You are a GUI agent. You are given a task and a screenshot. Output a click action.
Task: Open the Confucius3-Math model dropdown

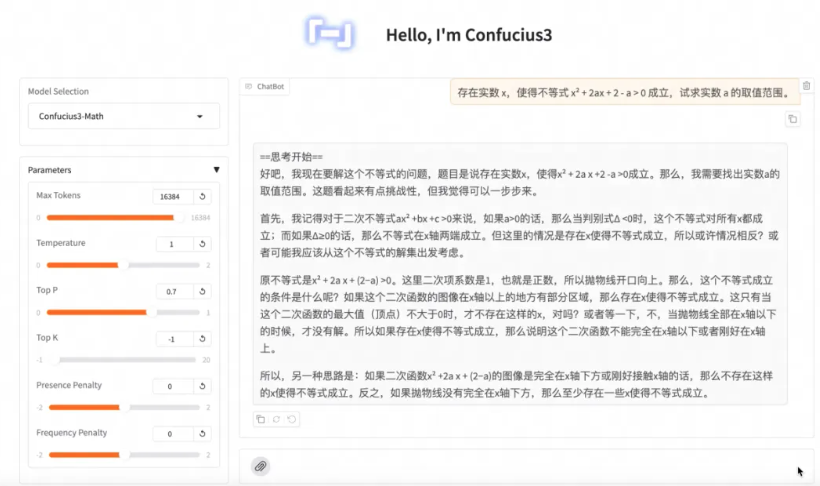click(x=124, y=116)
